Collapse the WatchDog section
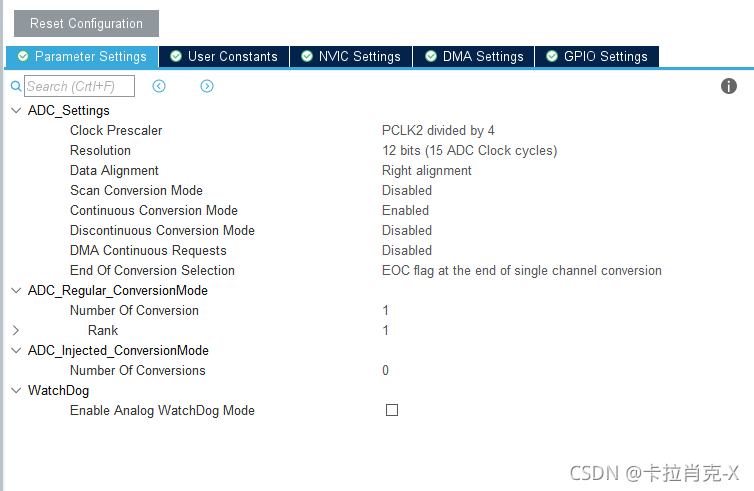754x491 pixels. coord(16,390)
